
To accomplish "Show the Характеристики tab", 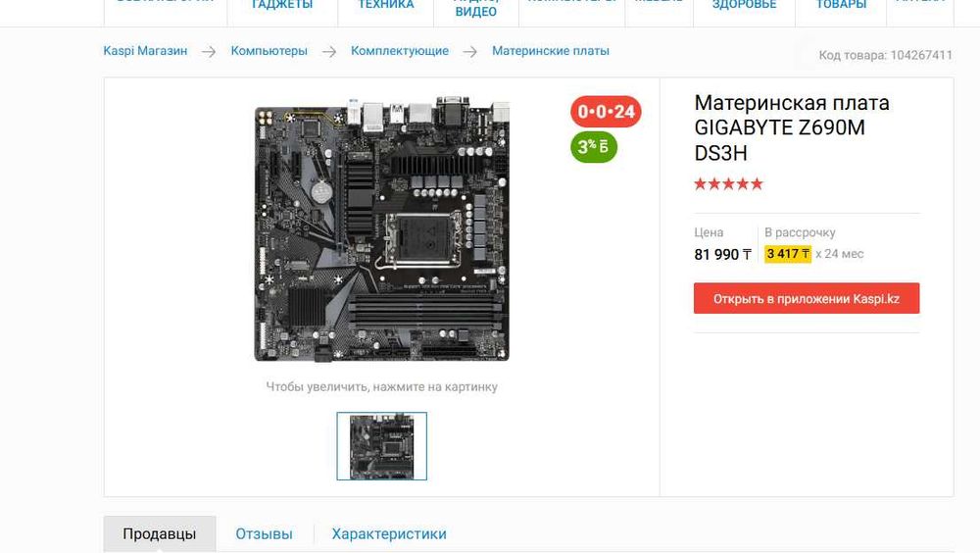I will tap(389, 533).
